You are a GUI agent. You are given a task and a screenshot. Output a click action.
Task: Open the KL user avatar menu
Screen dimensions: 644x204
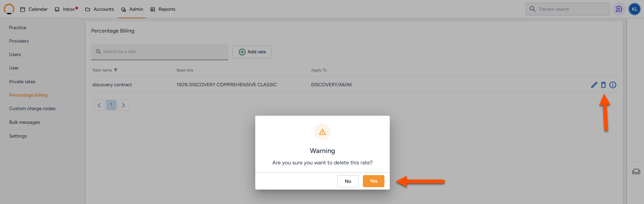click(x=634, y=9)
